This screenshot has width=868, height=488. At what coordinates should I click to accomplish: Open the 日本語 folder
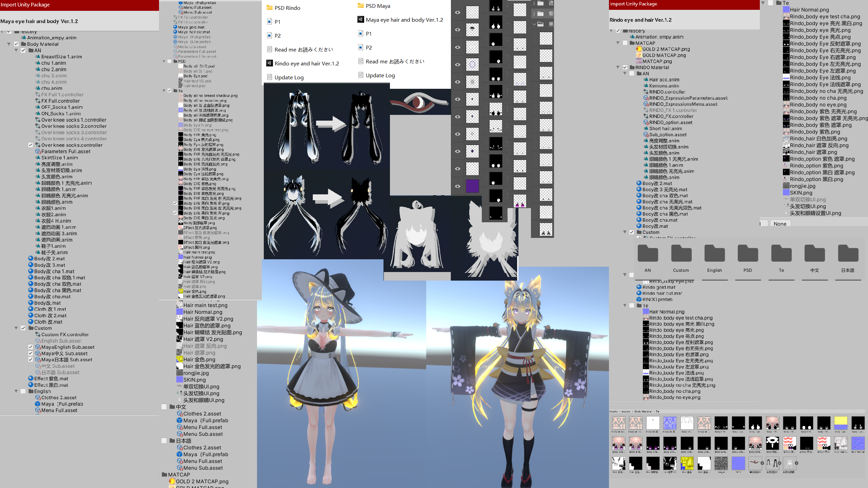point(847,253)
